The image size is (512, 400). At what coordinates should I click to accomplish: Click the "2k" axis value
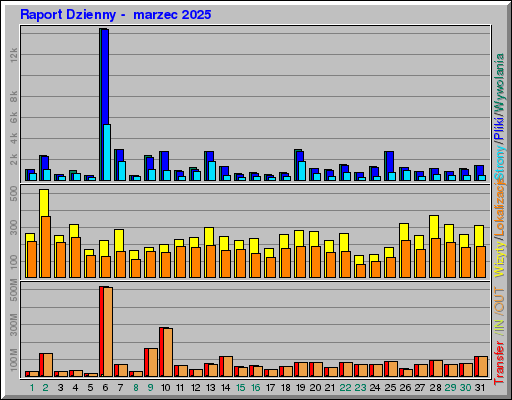tap(14, 160)
